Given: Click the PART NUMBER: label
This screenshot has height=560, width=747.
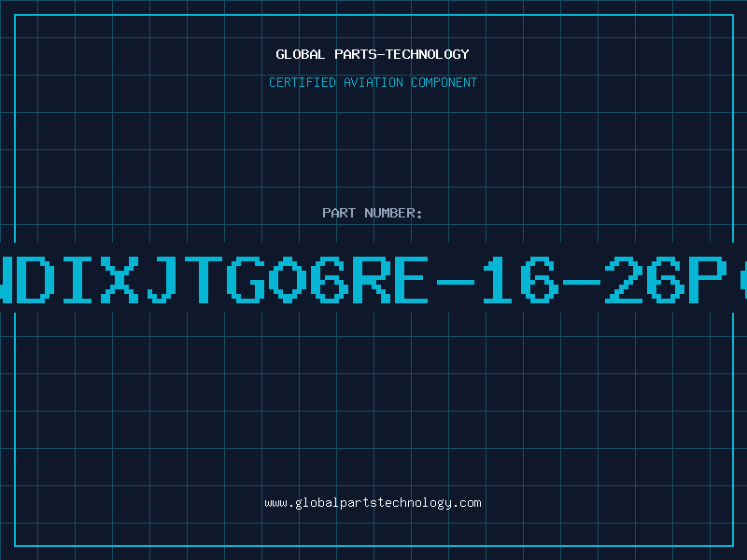Looking at the screenshot, I should [x=373, y=213].
